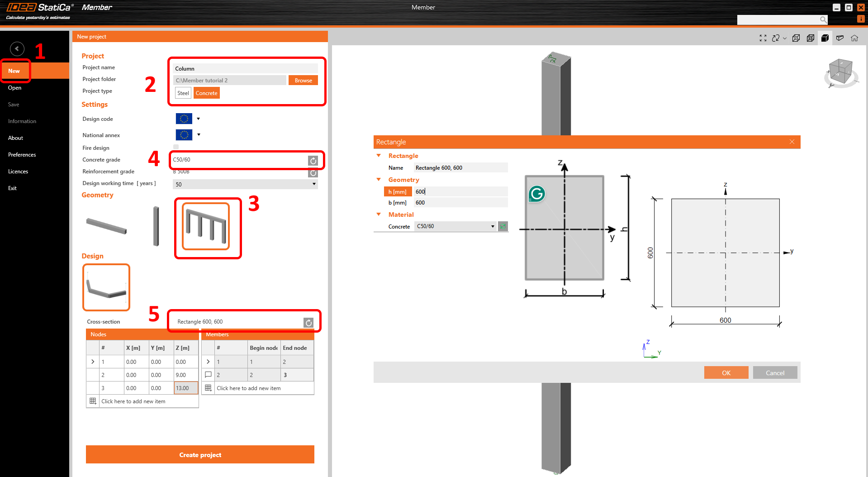868x477 pixels.
Task: Open the orange info icon
Action: pos(861,19)
